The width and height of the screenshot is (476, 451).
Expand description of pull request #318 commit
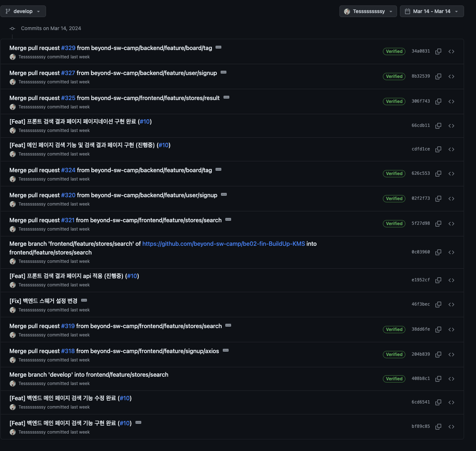click(226, 351)
